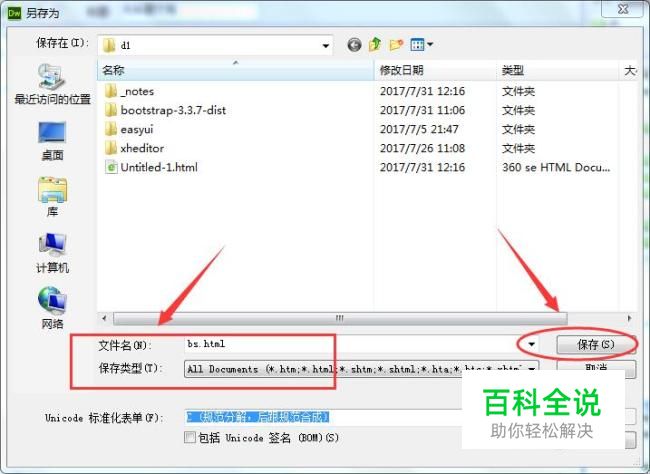Image resolution: width=650 pixels, height=474 pixels.
Task: Open Computer (计算机) shortcut
Action: (52, 253)
